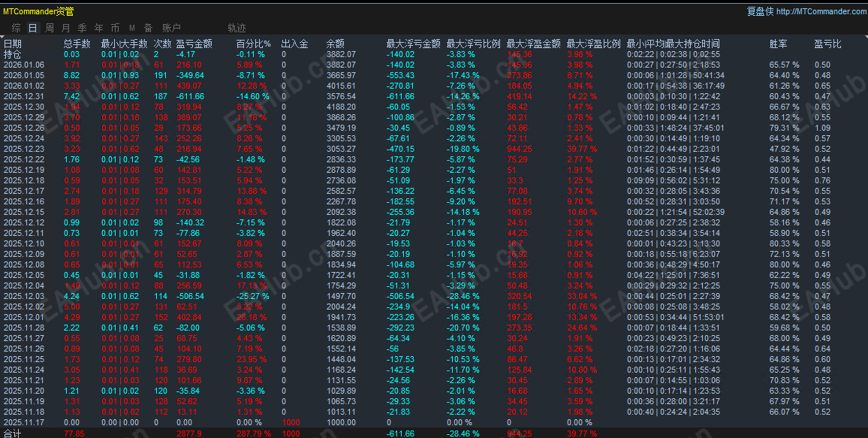Click the 币 currency toolbar item
868x438 pixels.
[115, 27]
